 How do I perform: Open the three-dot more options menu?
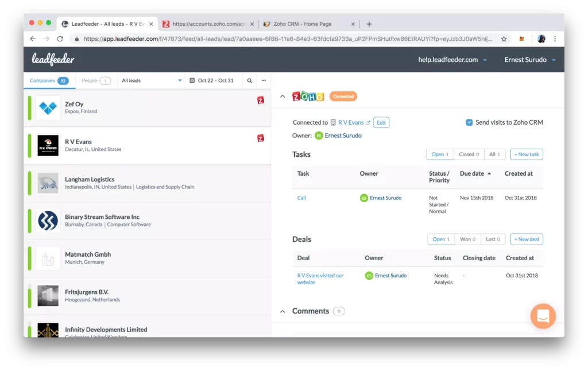264,80
